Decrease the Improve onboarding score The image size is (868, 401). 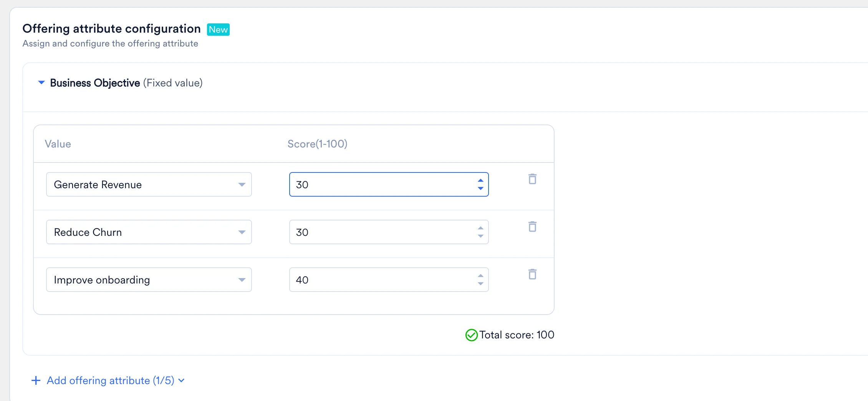(x=480, y=283)
